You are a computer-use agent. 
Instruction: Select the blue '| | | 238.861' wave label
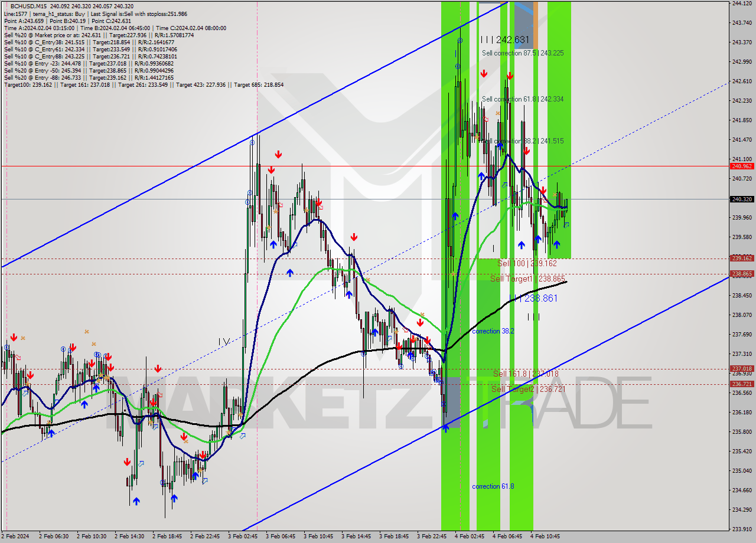(x=534, y=299)
